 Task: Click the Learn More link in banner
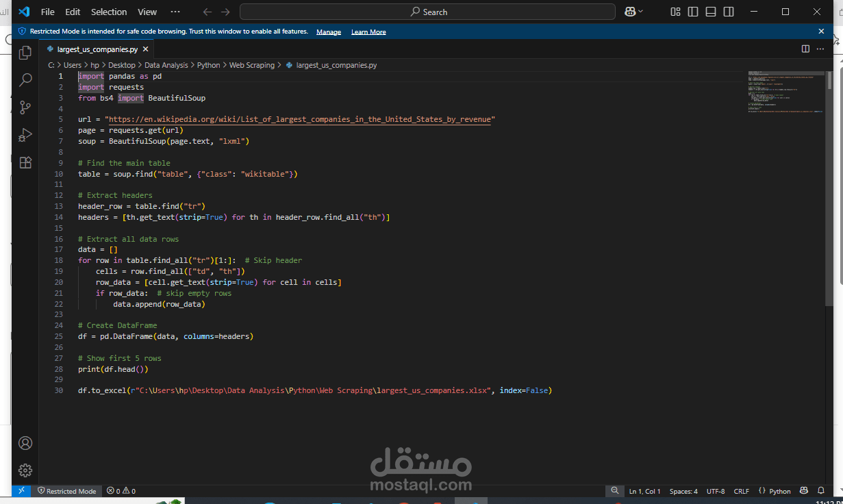click(x=368, y=32)
